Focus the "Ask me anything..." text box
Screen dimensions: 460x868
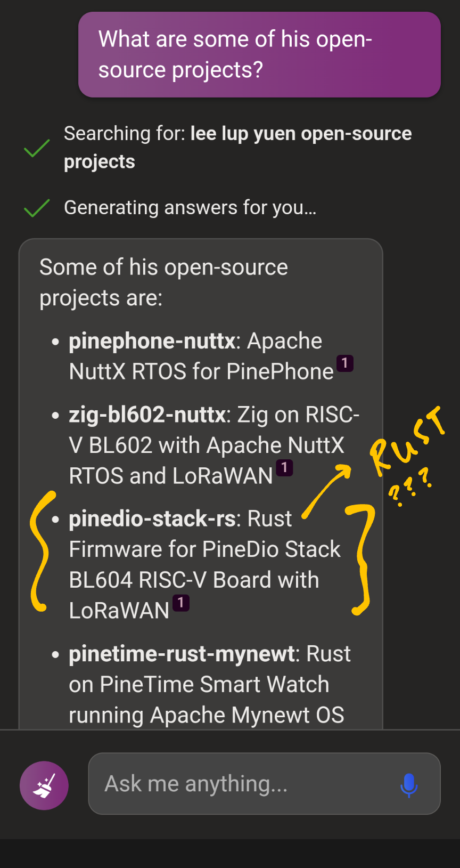245,784
